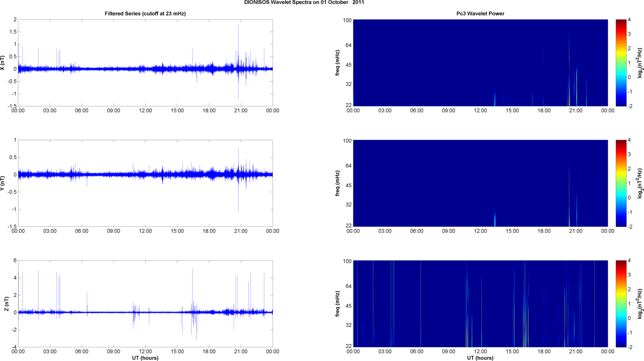Image resolution: width=644 pixels, height=361 pixels.
Task: Click log2(nT²/Hz) label beside middle color bar
Action: click(x=640, y=183)
